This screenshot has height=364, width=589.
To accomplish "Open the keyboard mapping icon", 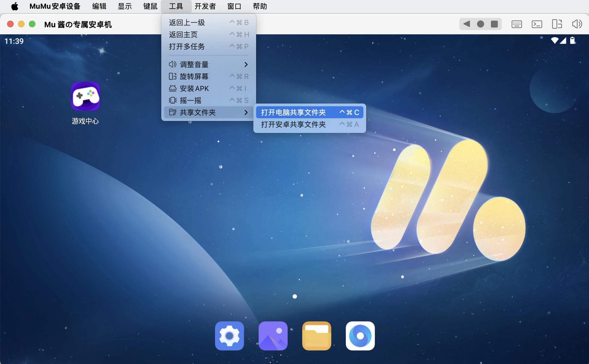I will click(517, 24).
